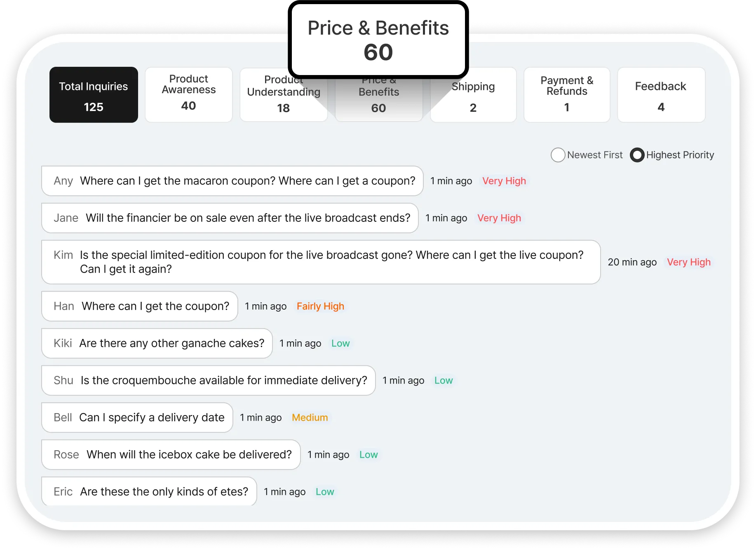This screenshot has width=756, height=550.
Task: Open Eric's message about etes
Action: pyautogui.click(x=149, y=491)
